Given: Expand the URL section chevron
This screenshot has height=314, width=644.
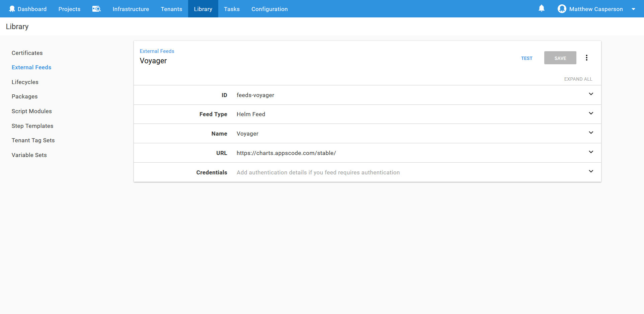Looking at the screenshot, I should pos(591,152).
